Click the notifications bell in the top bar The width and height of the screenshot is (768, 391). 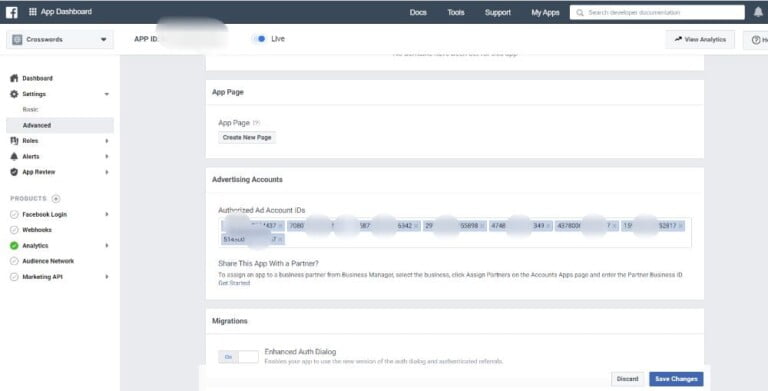click(x=758, y=12)
